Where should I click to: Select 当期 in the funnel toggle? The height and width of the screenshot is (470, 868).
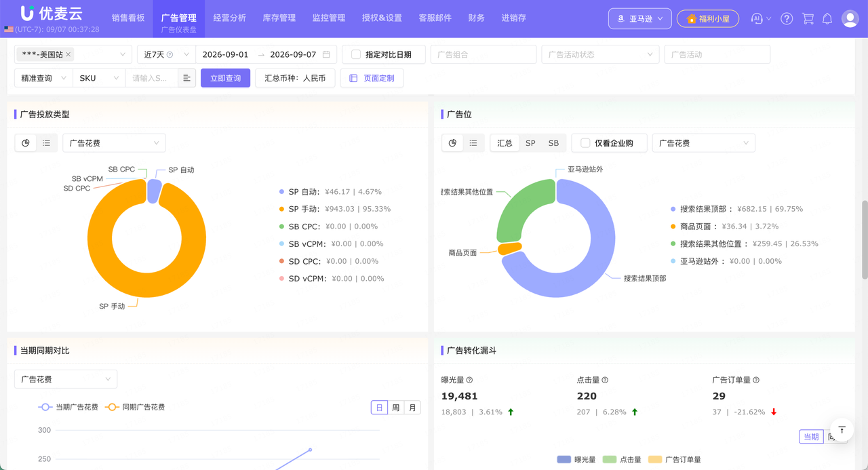tap(811, 437)
